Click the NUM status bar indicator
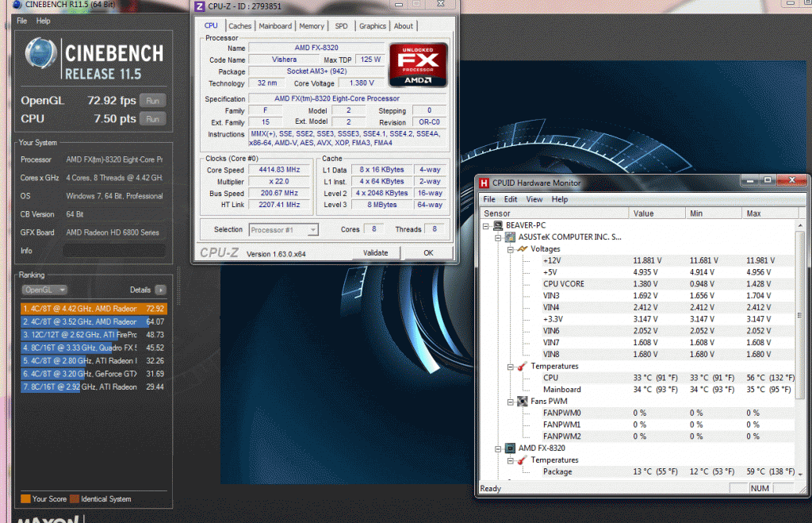Viewport: 812px width, 523px height. click(x=760, y=488)
